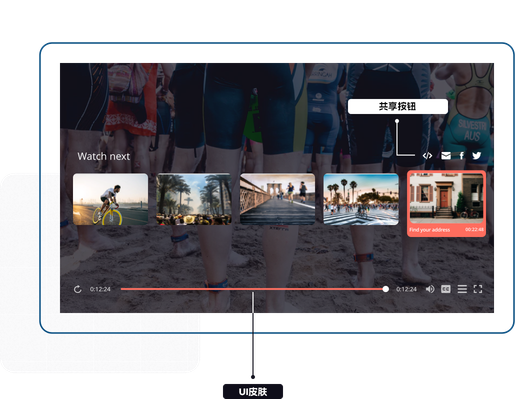Open the playlist menu icon
The width and height of the screenshot is (515, 399).
click(x=462, y=289)
